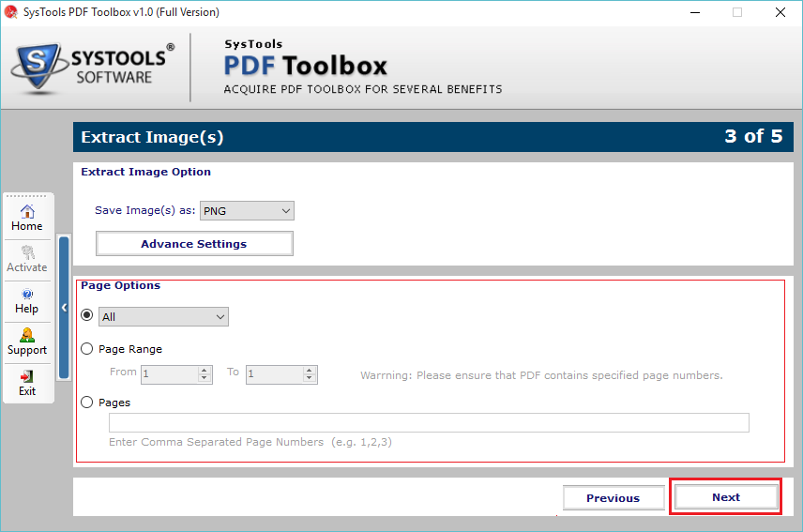Minimize the PDF Toolbox window
This screenshot has width=803, height=532.
coord(695,12)
